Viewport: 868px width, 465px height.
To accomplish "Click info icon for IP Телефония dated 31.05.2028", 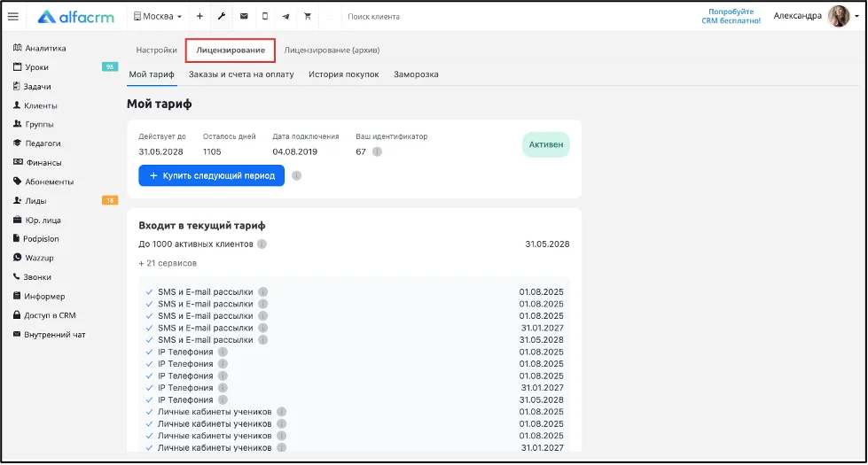I will tap(223, 399).
